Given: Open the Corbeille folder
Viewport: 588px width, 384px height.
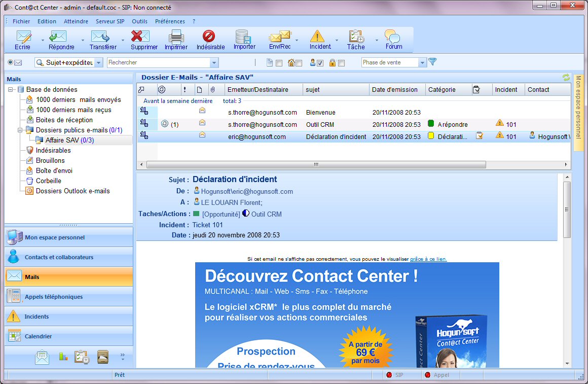Looking at the screenshot, I should click(x=48, y=181).
